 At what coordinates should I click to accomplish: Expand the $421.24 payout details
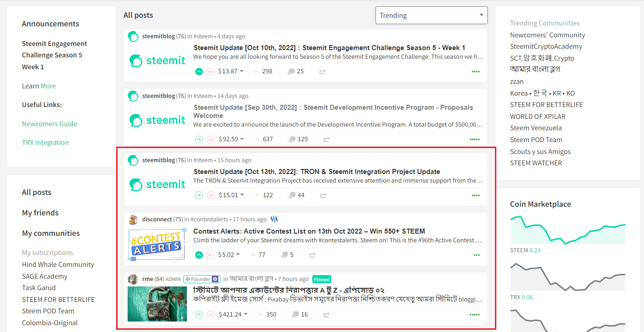[233, 315]
